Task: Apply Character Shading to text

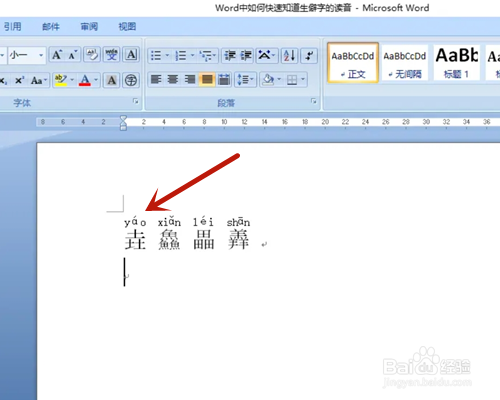Action: point(111,80)
